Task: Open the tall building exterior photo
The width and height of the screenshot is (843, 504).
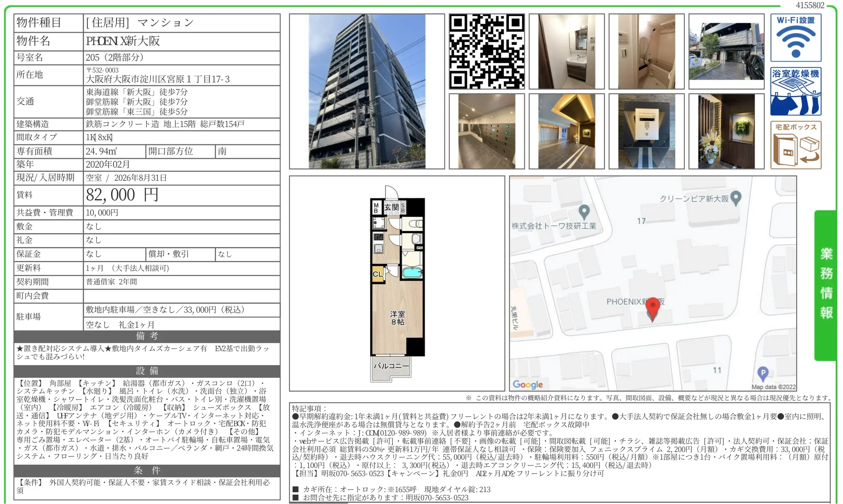Action: coord(367,91)
